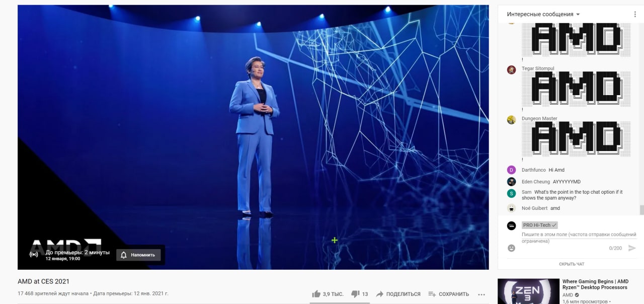The width and height of the screenshot is (644, 304).
Task: Collapse chat with СКРЫТЬ ЧАТ
Action: point(572,264)
